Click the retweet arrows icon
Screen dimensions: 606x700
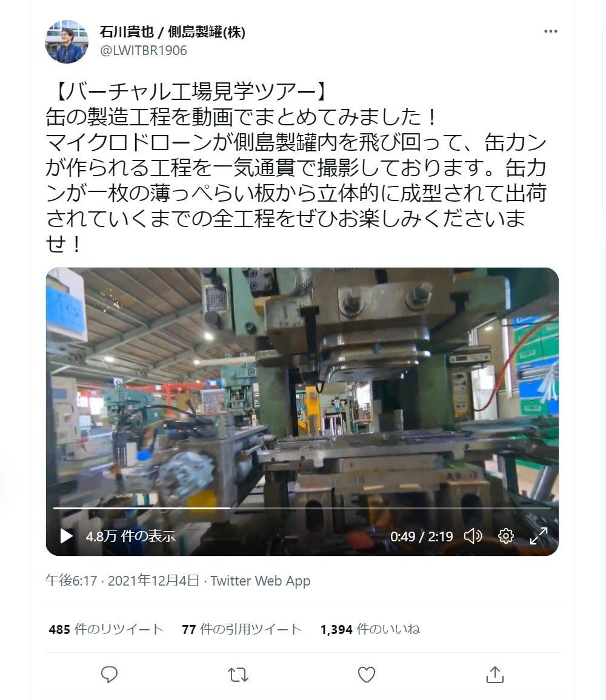point(238,675)
